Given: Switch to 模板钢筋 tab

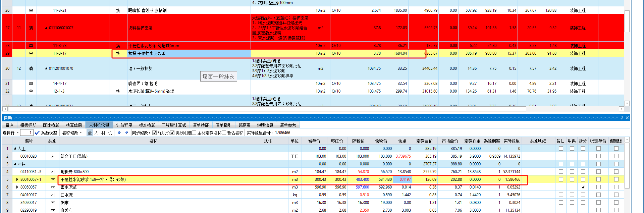Looking at the screenshot, I should click(x=29, y=125).
